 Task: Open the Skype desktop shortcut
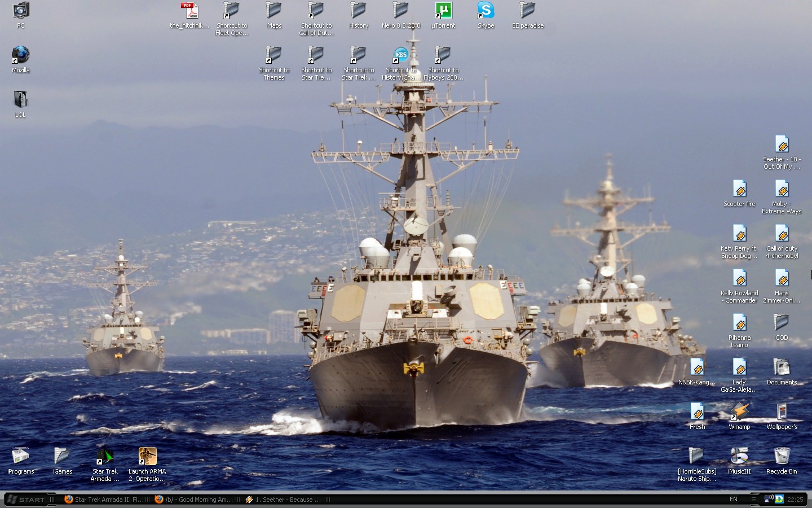coord(486,10)
